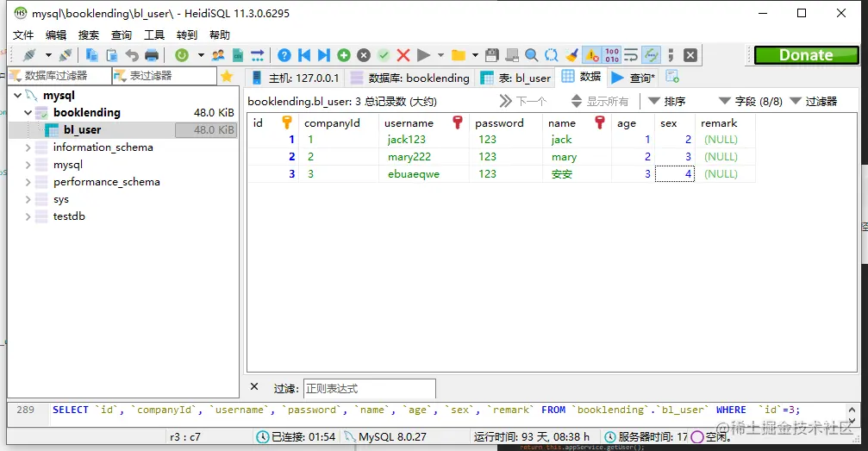Screen dimensions: 868x451
Task: Click the 字段 (8/8) columns button
Action: [x=751, y=102]
